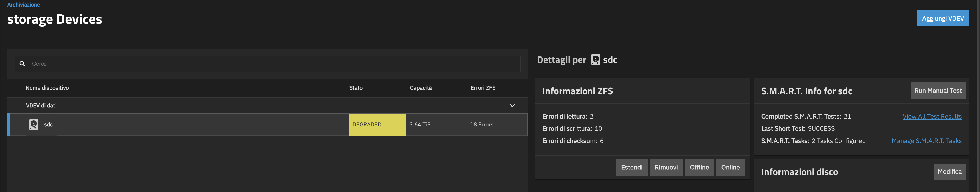Click the Aggiungi VDEV button
Image resolution: width=980 pixels, height=192 pixels.
click(943, 18)
